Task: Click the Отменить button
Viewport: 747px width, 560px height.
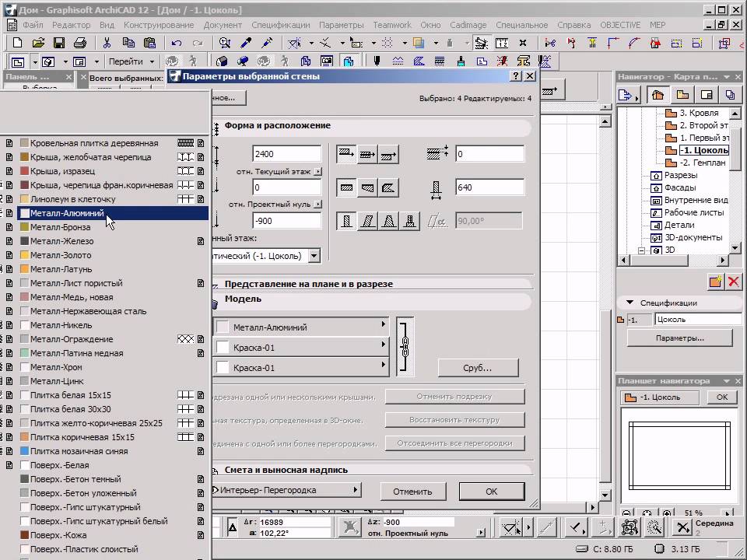Action: [412, 492]
